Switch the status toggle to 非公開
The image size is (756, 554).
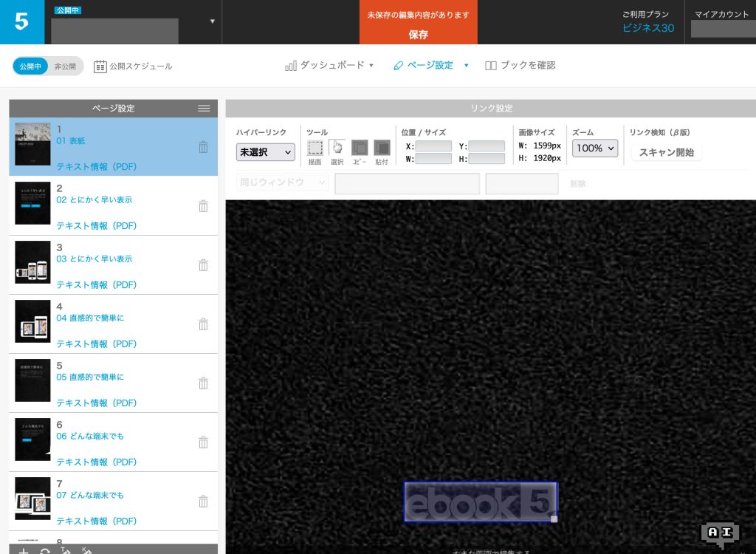(66, 66)
